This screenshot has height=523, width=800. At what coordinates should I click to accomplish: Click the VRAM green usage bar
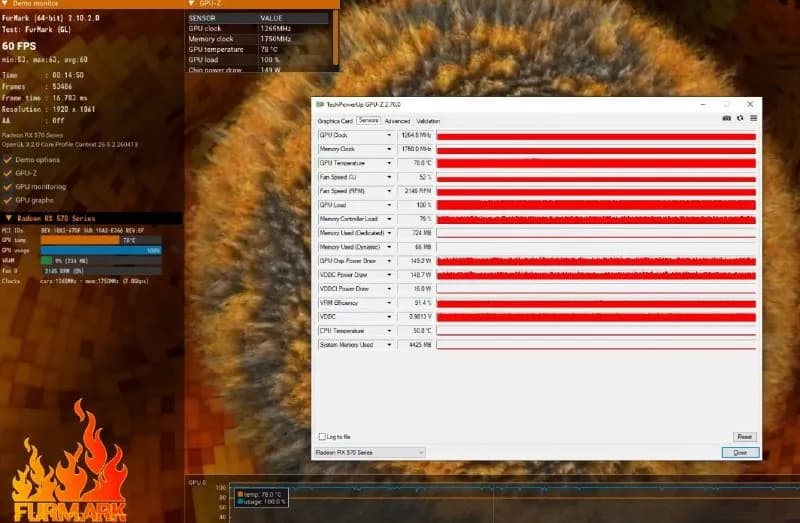(46, 260)
